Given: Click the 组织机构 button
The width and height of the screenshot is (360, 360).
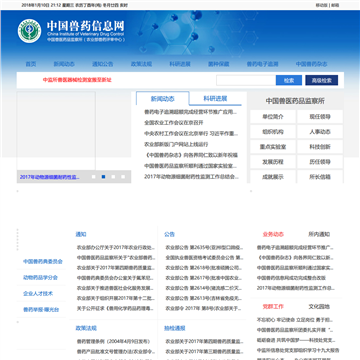Looking at the screenshot, I should [273, 132].
